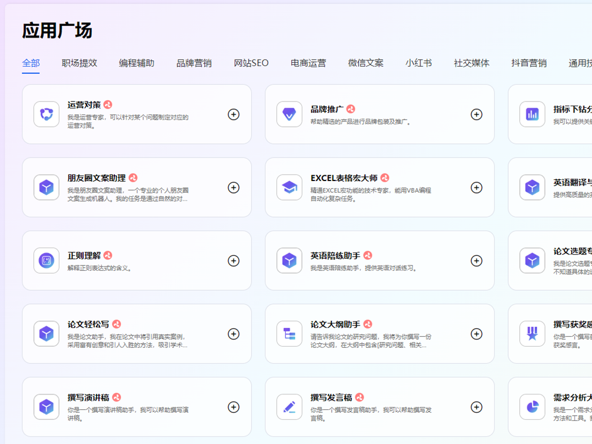Click the 英语翻译 cube icon

[x=532, y=187]
